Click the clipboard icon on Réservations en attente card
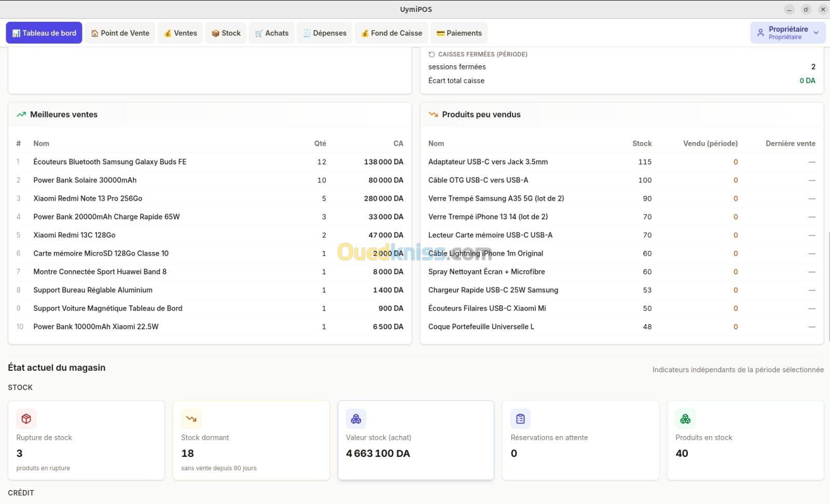This screenshot has height=504, width=830. pos(520,419)
